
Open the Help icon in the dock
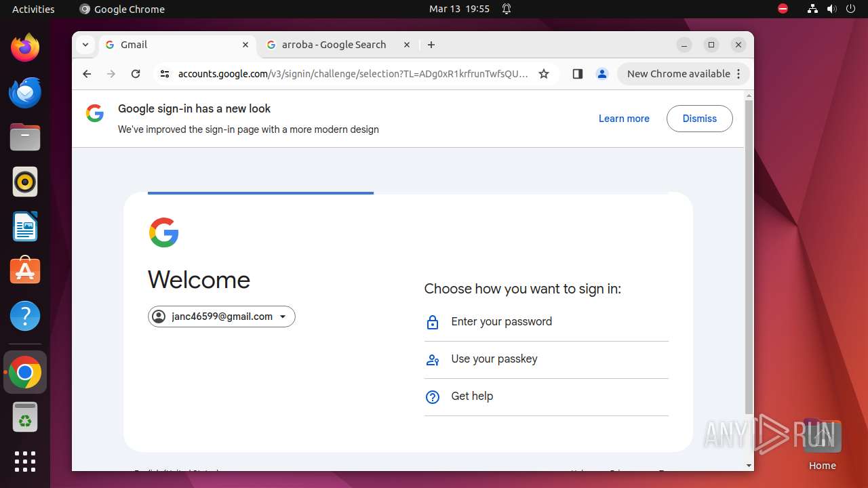coord(25,316)
